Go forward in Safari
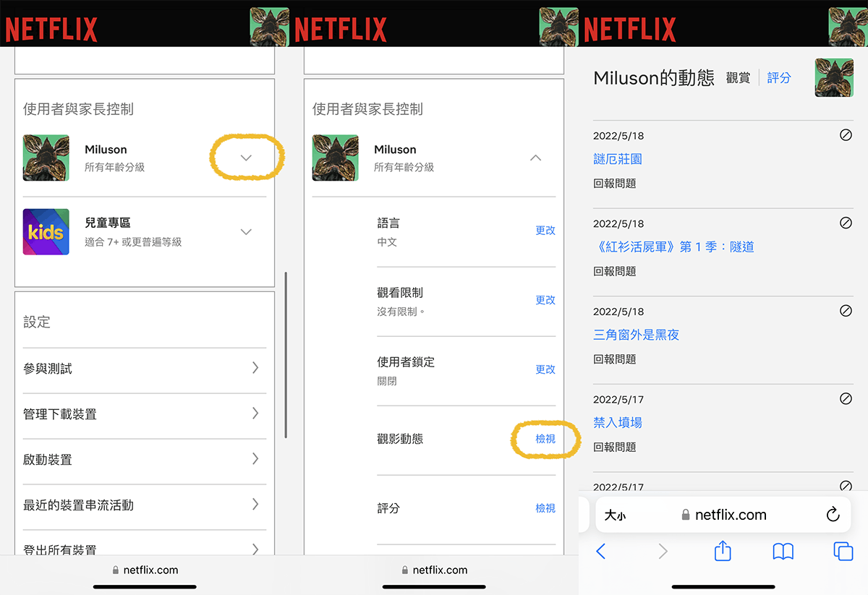 coord(663,552)
